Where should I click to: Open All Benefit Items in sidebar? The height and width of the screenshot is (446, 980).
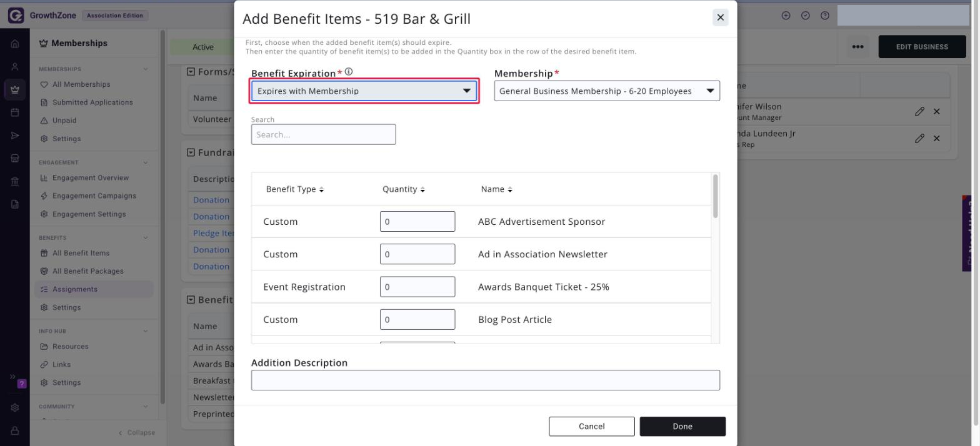(81, 253)
